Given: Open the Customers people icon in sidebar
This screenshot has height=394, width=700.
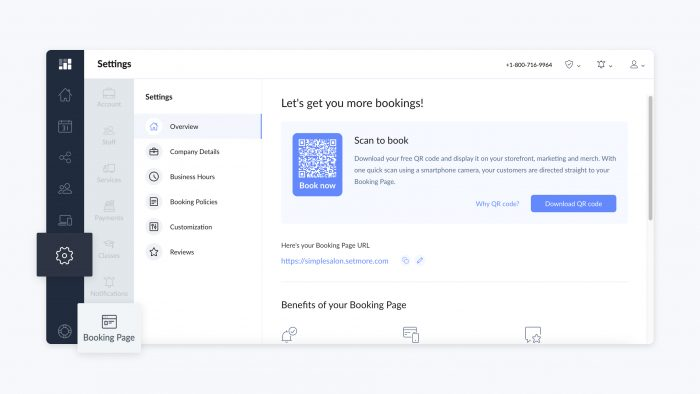Looking at the screenshot, I should click(x=65, y=189).
